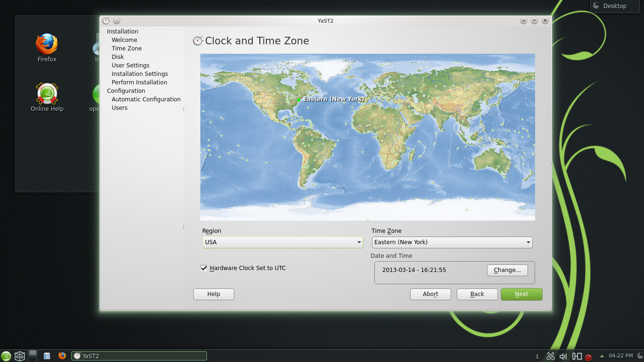This screenshot has width=644, height=362.
Task: Select Time Zone in the installation steps
Action: (x=126, y=49)
